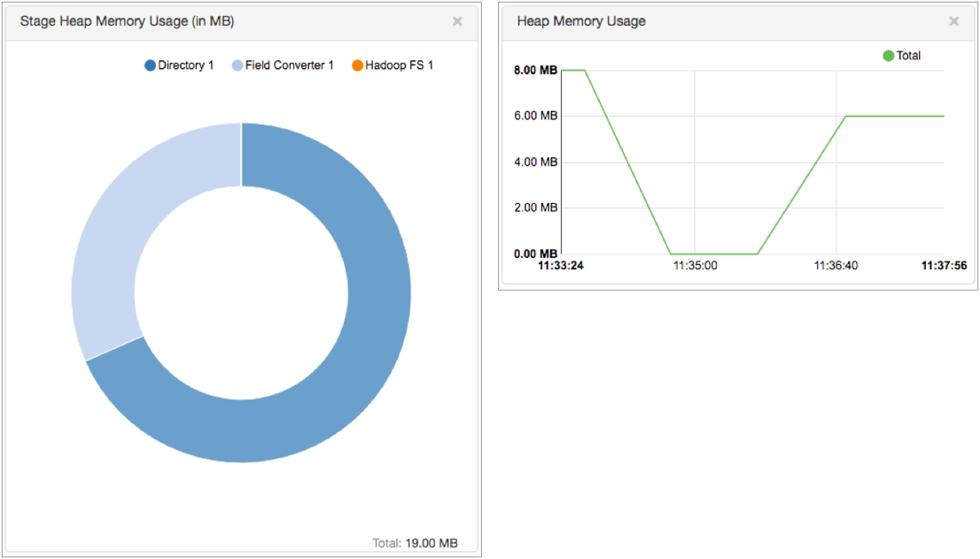
Task: Click the 8.00 MB y-axis label
Action: coord(536,71)
